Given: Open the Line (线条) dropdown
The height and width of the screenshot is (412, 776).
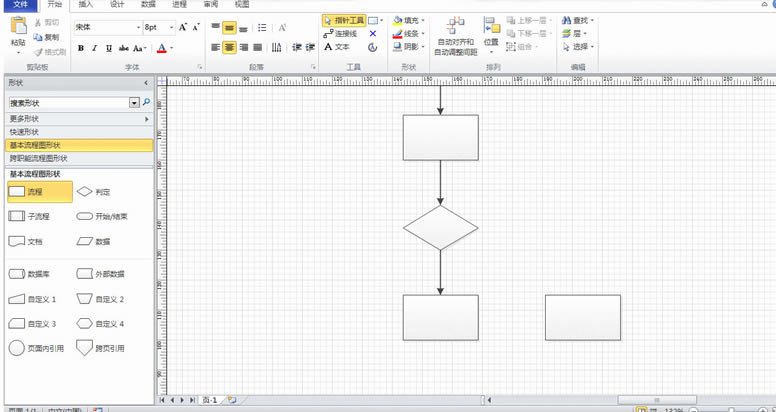Looking at the screenshot, I should click(409, 34).
